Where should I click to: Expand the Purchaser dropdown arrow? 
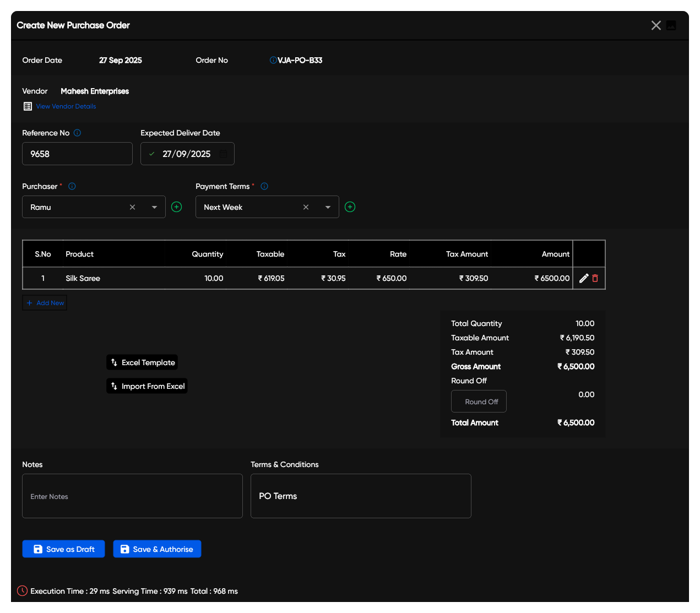click(154, 207)
